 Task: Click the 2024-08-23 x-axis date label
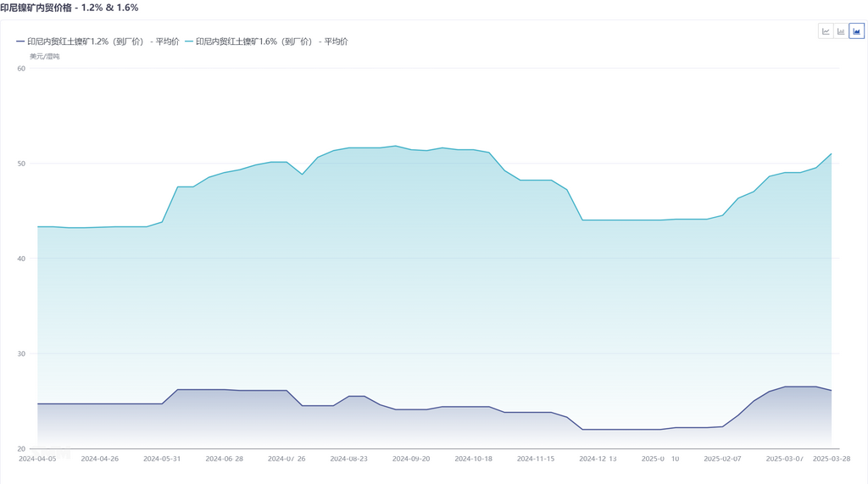pos(349,459)
